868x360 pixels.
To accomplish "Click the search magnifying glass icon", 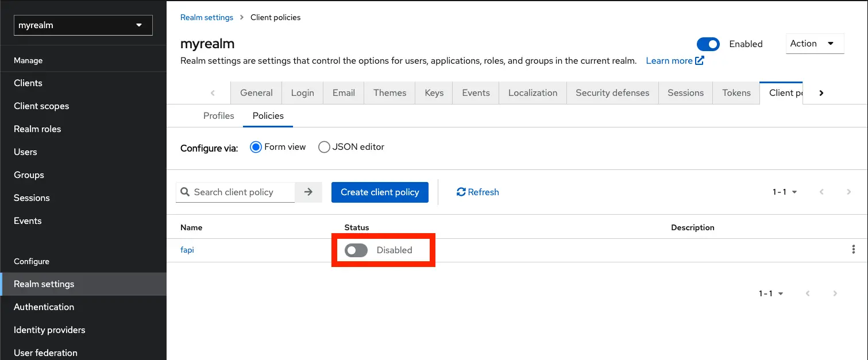I will [x=184, y=192].
